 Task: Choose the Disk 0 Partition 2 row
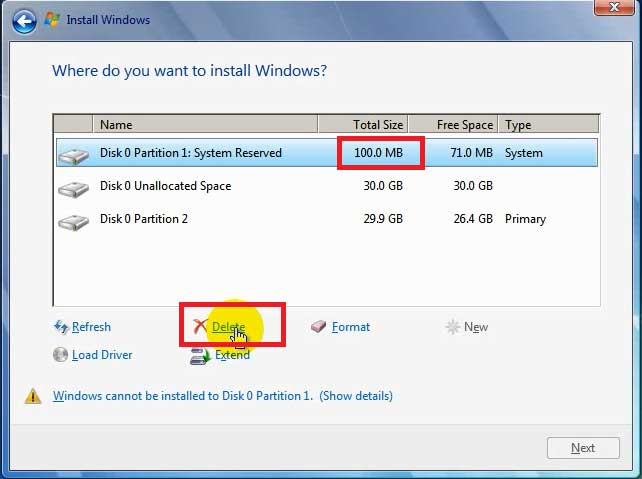(144, 219)
